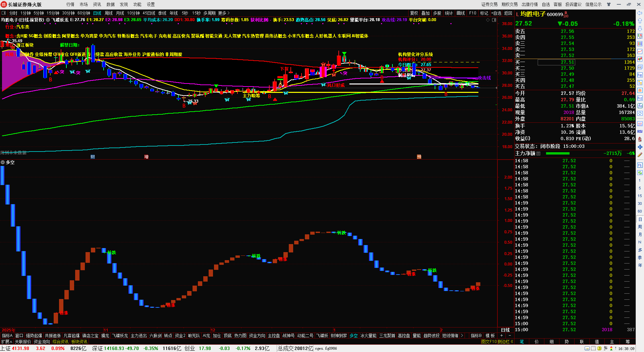The image size is (644, 352).
Task: Click the 买一 price 27.51 field
Action: [x=556, y=62]
